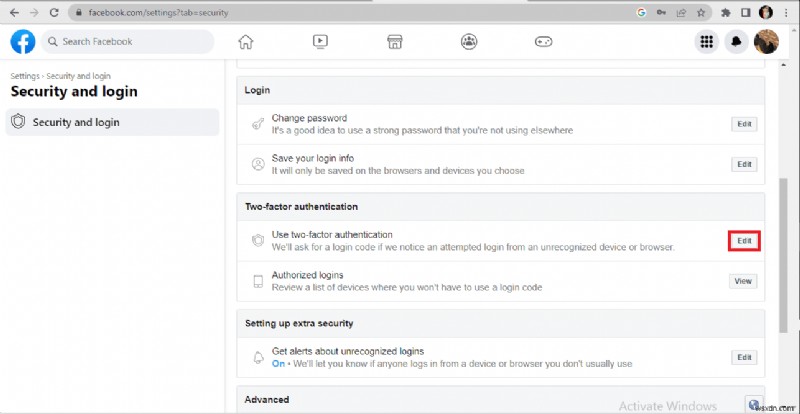The image size is (800, 414).
Task: Reload the page
Action: point(54,13)
